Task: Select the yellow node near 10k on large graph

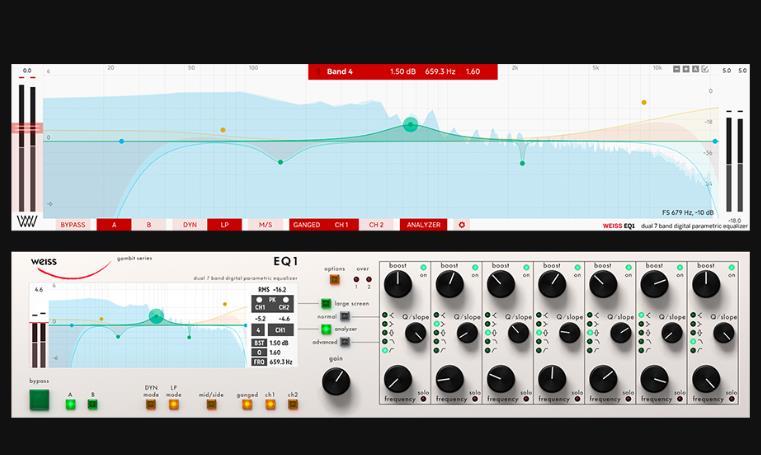Action: pos(644,102)
